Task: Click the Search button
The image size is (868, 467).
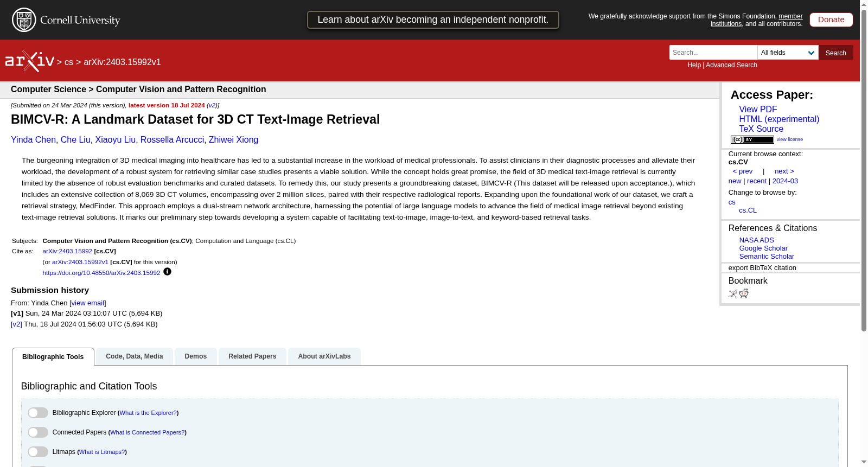Action: click(836, 53)
